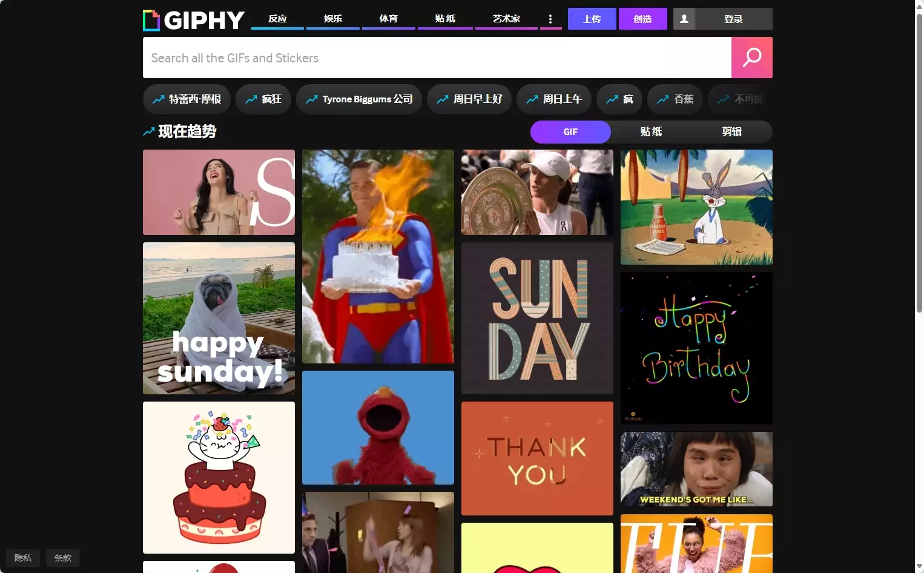The image size is (924, 573).
Task: Open the 条款 terms link
Action: 63,558
